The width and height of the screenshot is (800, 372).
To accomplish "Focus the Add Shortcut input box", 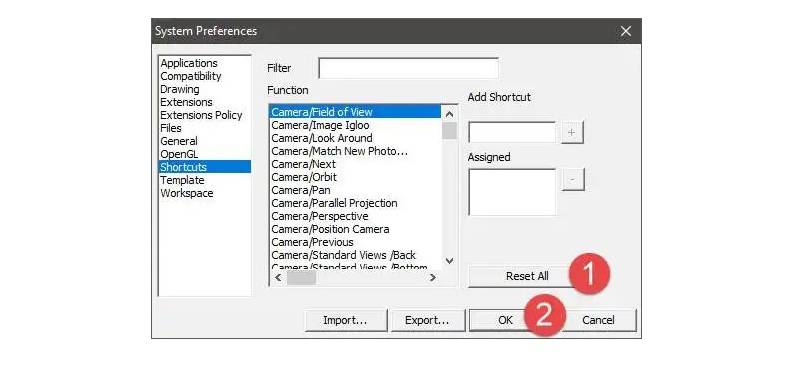I will (512, 133).
